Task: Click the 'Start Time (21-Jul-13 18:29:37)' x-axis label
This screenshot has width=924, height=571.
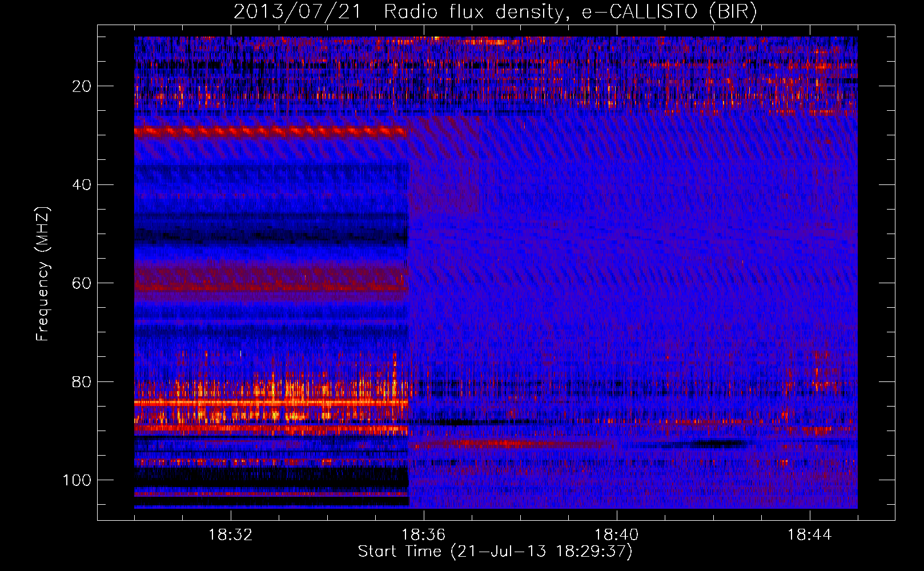Action: click(x=495, y=552)
